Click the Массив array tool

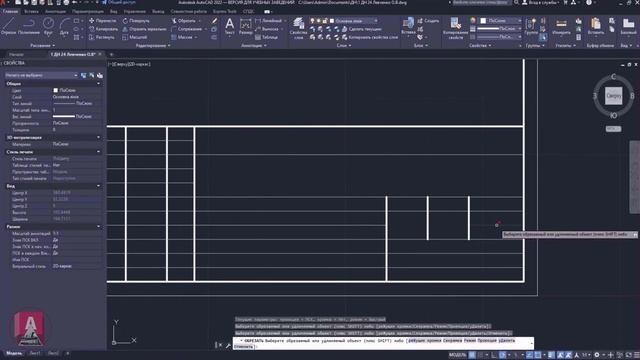click(x=182, y=37)
